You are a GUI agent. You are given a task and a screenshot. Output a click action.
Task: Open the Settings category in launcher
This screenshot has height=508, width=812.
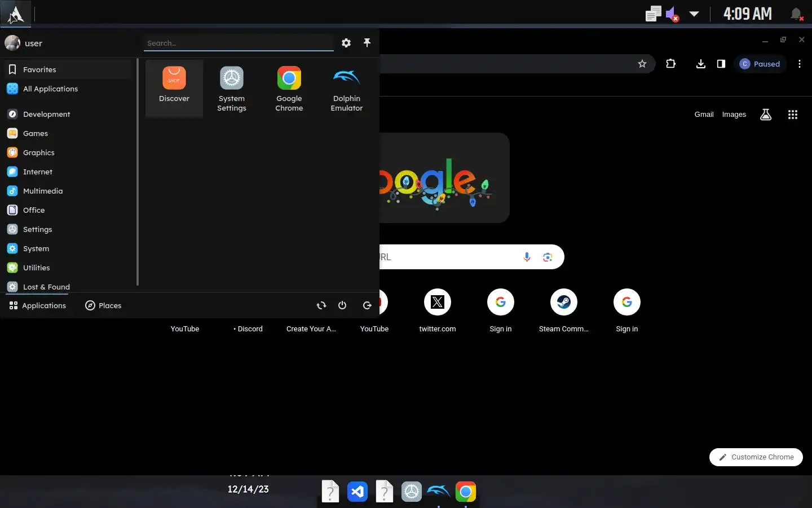(68, 229)
